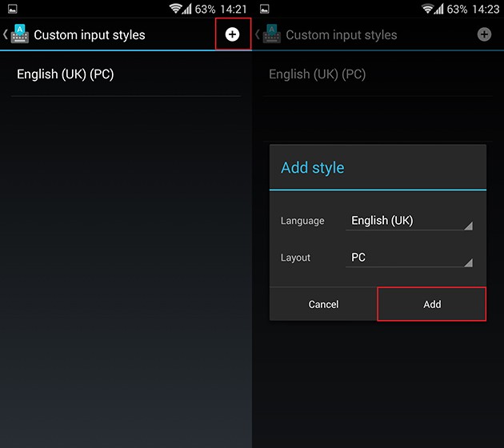Screen dimensions: 504x448
Task: Tap the back chevron on right screen
Action: click(x=258, y=34)
